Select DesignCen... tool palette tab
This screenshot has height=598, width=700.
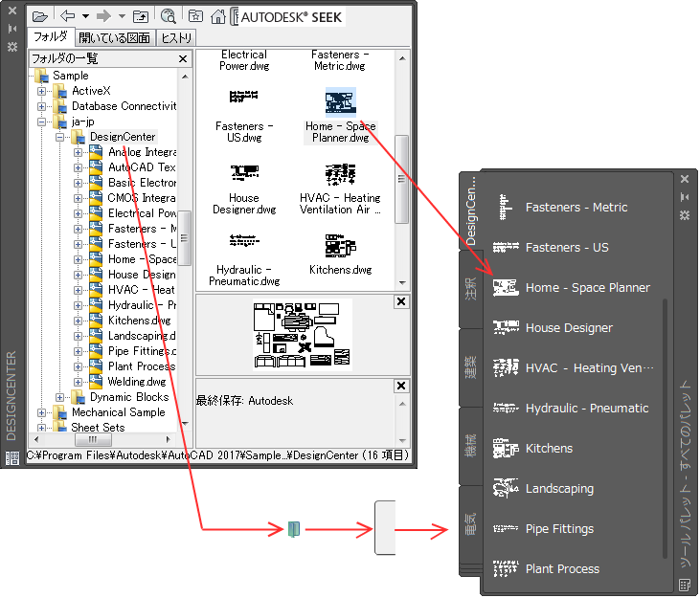click(x=470, y=210)
